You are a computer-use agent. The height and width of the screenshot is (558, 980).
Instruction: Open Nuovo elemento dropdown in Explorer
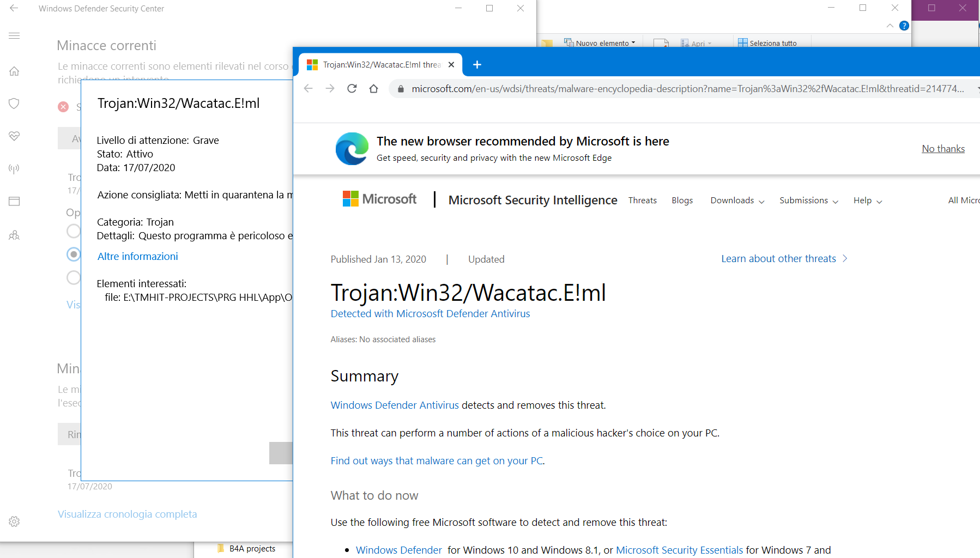[600, 43]
